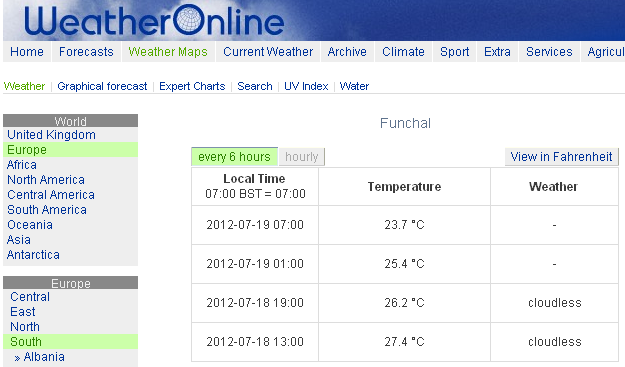Viewport: 625px width, 367px height.
Task: Open the Archive menu item
Action: tap(347, 52)
